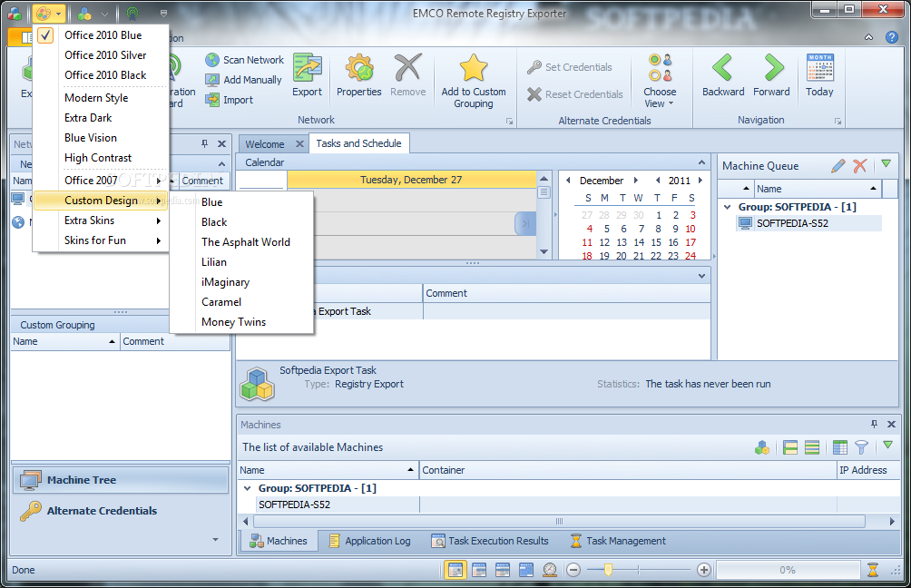The height and width of the screenshot is (588, 911).
Task: Click the help question mark icon
Action: (x=892, y=37)
